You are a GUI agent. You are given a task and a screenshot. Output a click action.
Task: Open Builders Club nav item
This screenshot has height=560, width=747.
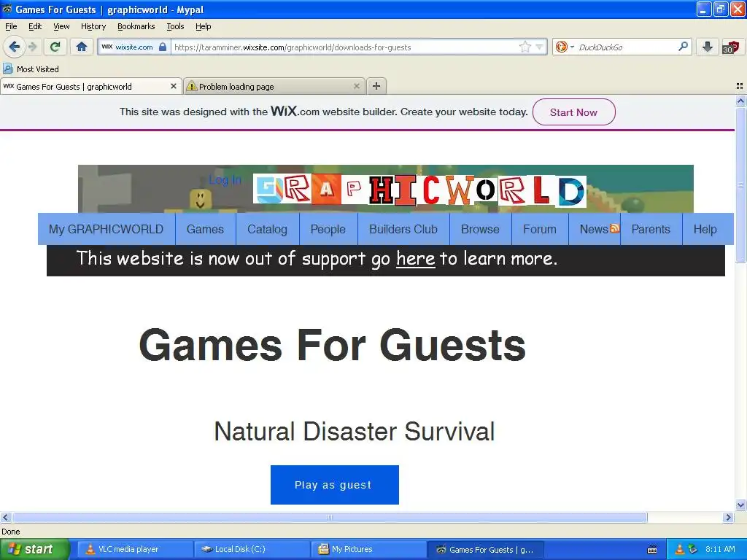[403, 229]
